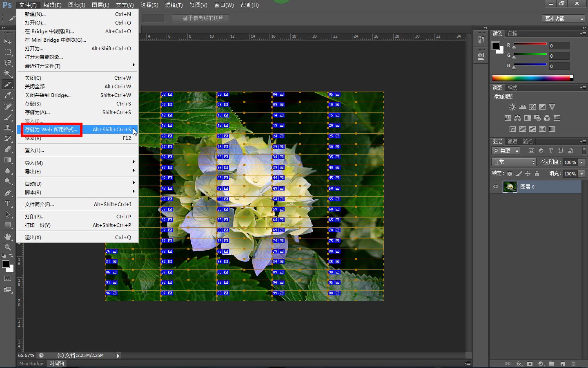Click 基于参考线的切片 button

point(200,18)
